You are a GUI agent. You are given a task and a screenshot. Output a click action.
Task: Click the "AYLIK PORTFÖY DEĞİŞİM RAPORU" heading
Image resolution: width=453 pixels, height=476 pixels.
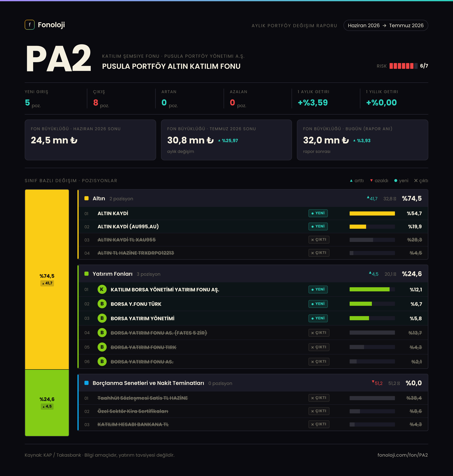294,26
